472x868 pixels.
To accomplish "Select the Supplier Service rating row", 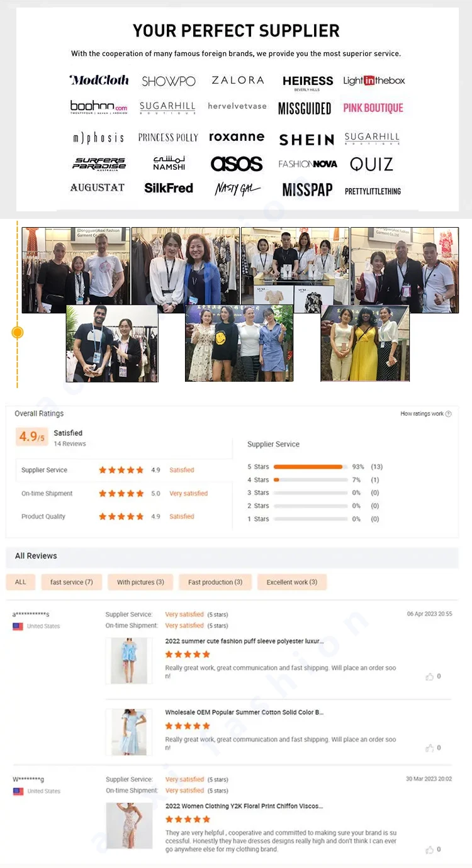I will [120, 470].
